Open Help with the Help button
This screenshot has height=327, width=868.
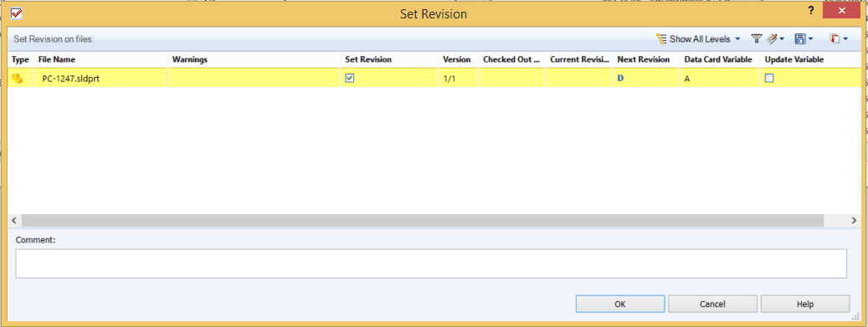coord(805,304)
